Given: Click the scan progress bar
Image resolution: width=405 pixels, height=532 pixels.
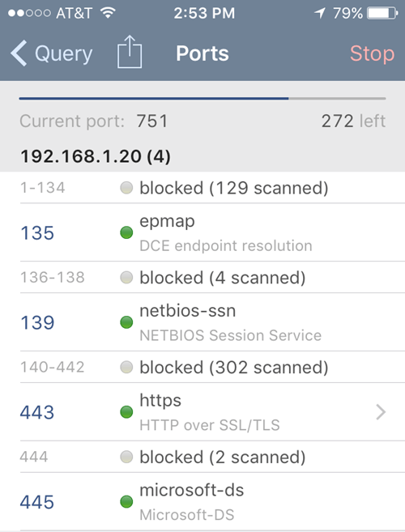Looking at the screenshot, I should 202,99.
